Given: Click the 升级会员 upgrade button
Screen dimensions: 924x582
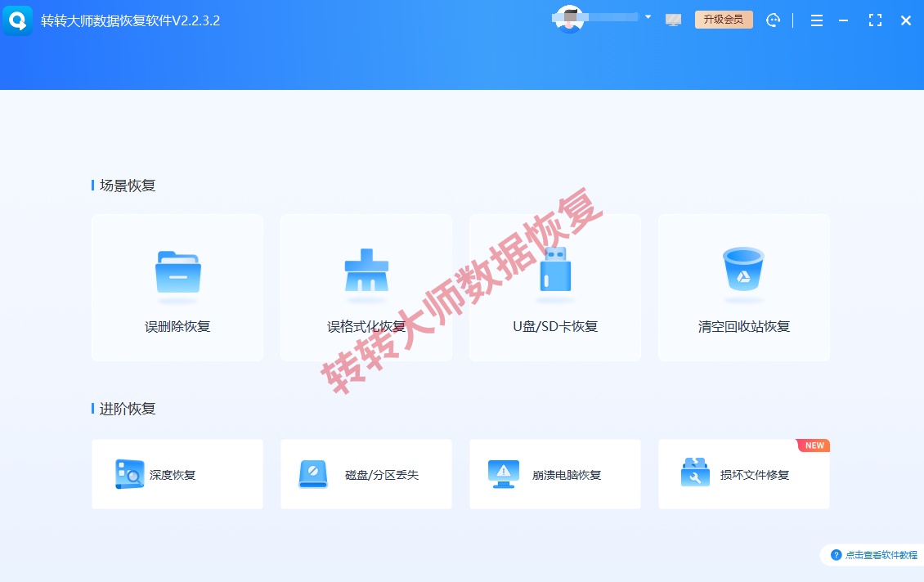Looking at the screenshot, I should pyautogui.click(x=724, y=20).
